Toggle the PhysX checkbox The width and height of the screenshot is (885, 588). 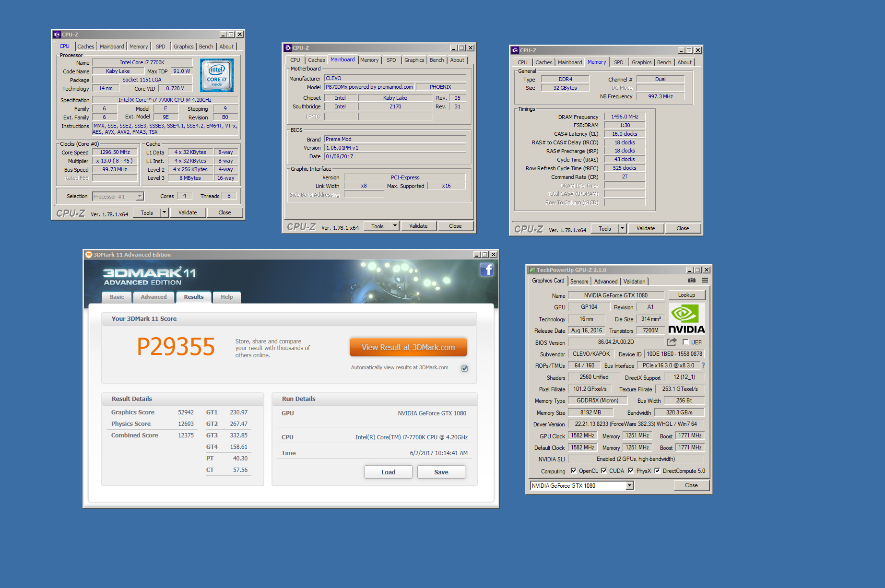631,471
